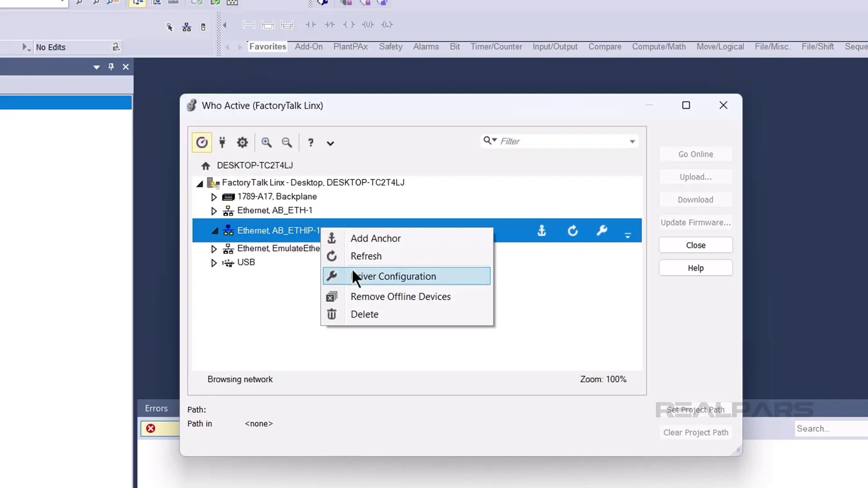Choose Delete from the context menu

407,314
